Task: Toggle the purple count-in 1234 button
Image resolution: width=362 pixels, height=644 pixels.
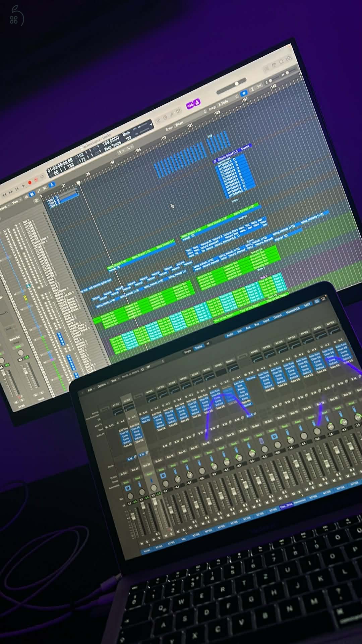Action: click(x=189, y=105)
